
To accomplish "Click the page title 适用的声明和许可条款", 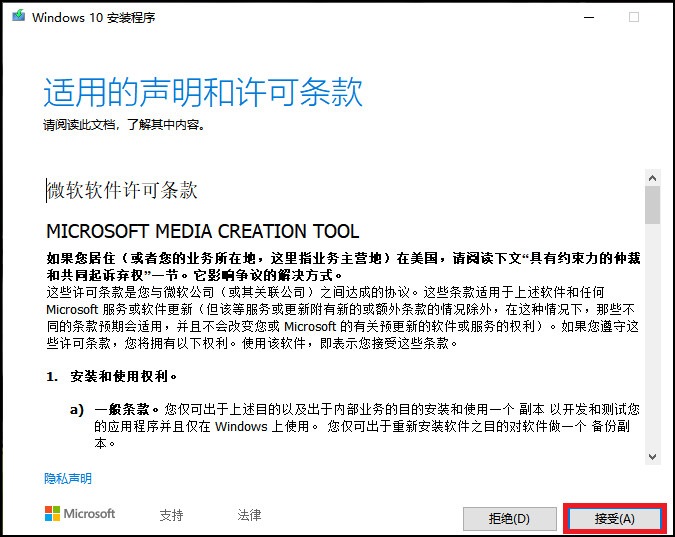I will point(203,92).
